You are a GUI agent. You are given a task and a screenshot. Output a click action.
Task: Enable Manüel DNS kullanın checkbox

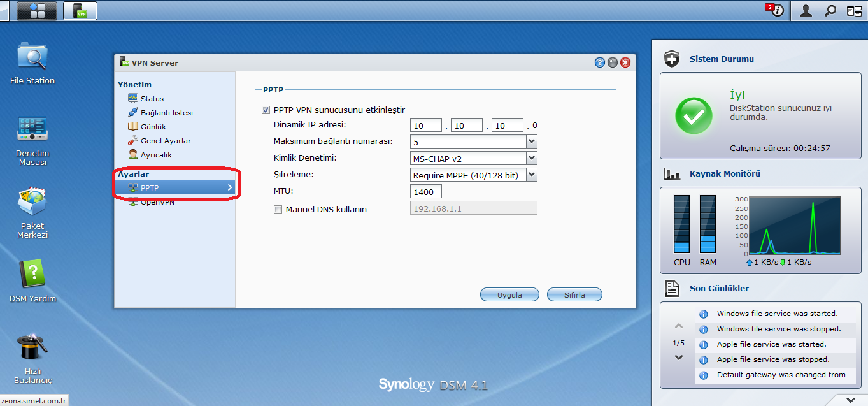[278, 209]
